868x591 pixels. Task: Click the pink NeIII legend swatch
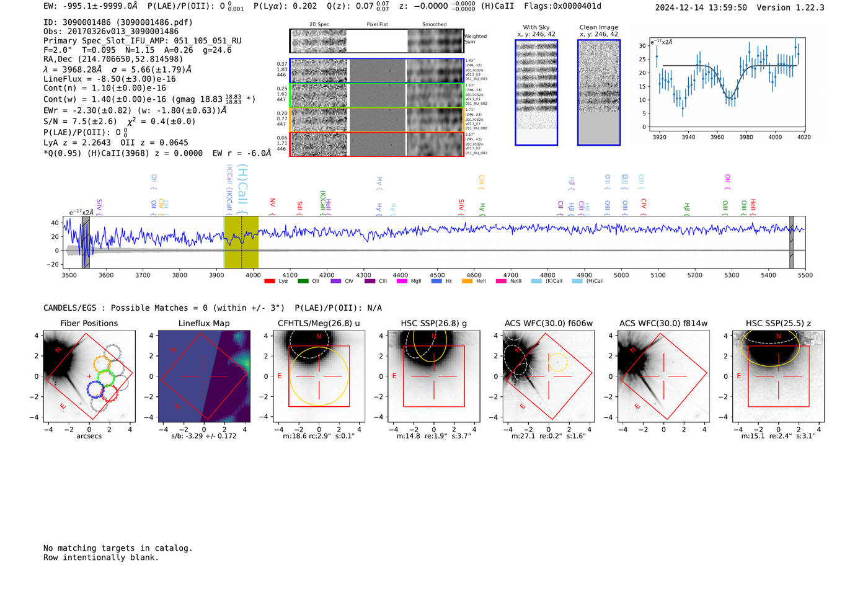[501, 281]
